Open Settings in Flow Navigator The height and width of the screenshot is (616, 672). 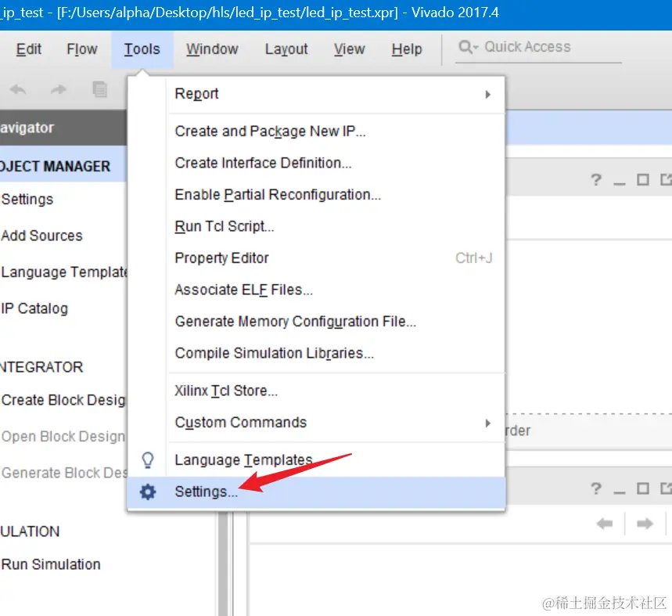[x=27, y=200]
